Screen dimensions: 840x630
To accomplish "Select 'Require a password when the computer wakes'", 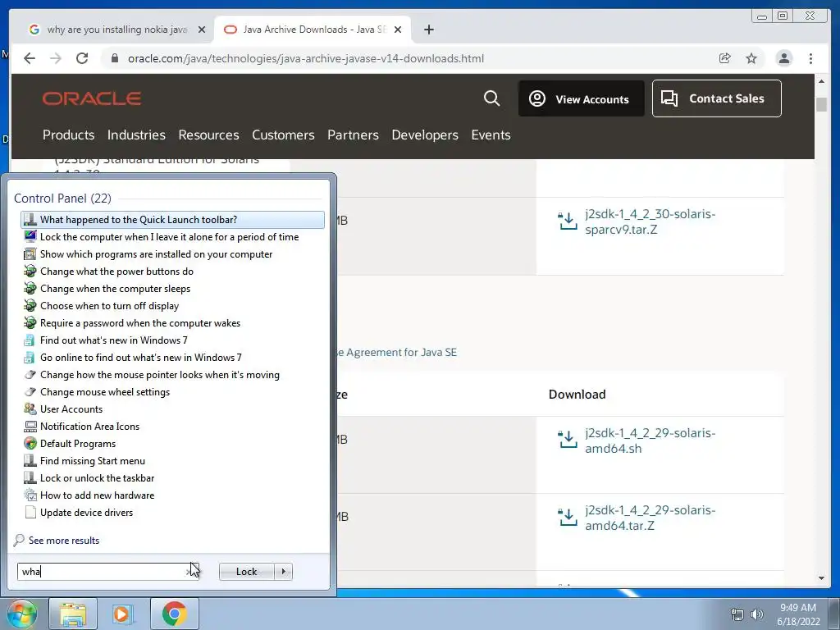I will tap(172, 323).
